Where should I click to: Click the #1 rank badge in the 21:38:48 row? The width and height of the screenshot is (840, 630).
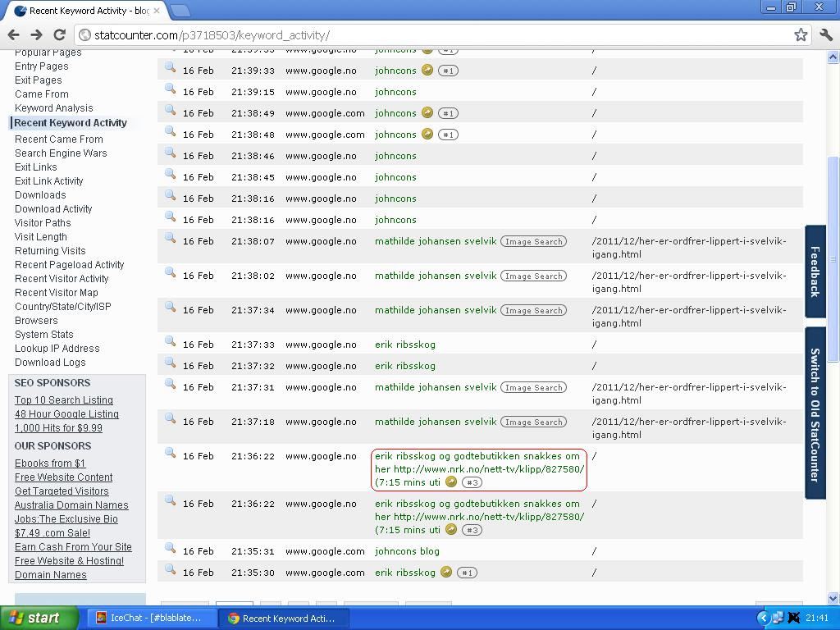pos(449,135)
